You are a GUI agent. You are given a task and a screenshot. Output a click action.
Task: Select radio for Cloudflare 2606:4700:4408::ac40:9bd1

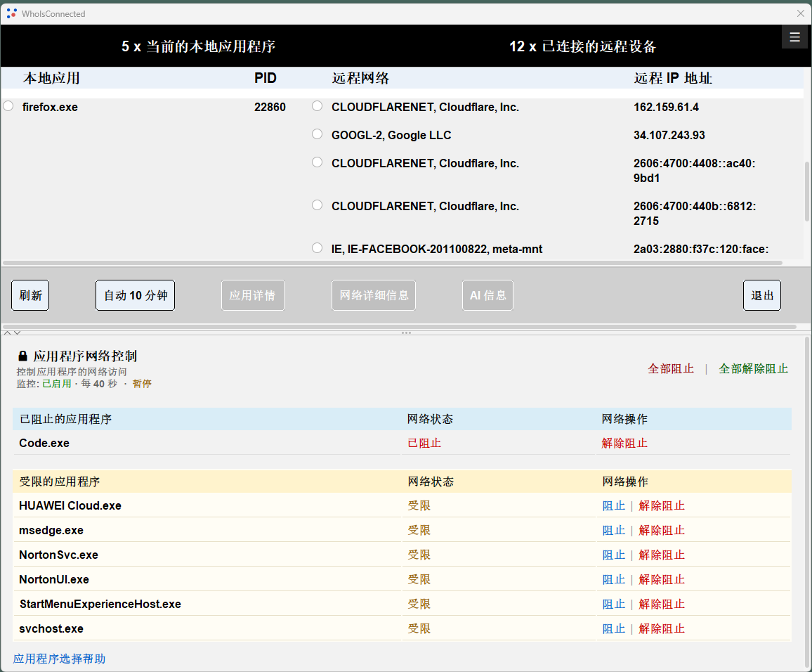(317, 162)
